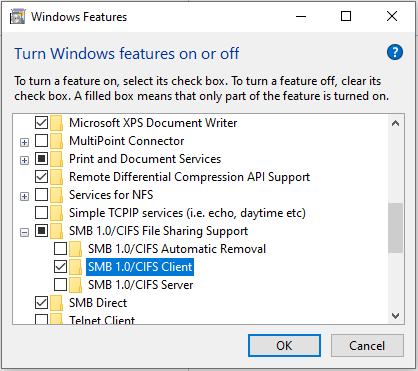This screenshot has height=371, width=418.
Task: Select the Print and Document Services label
Action: [145, 159]
